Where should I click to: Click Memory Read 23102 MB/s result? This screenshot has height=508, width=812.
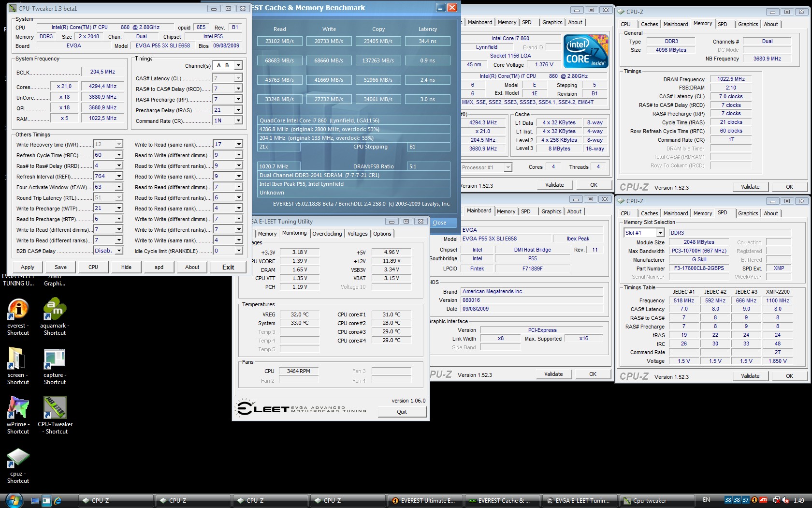pyautogui.click(x=279, y=41)
